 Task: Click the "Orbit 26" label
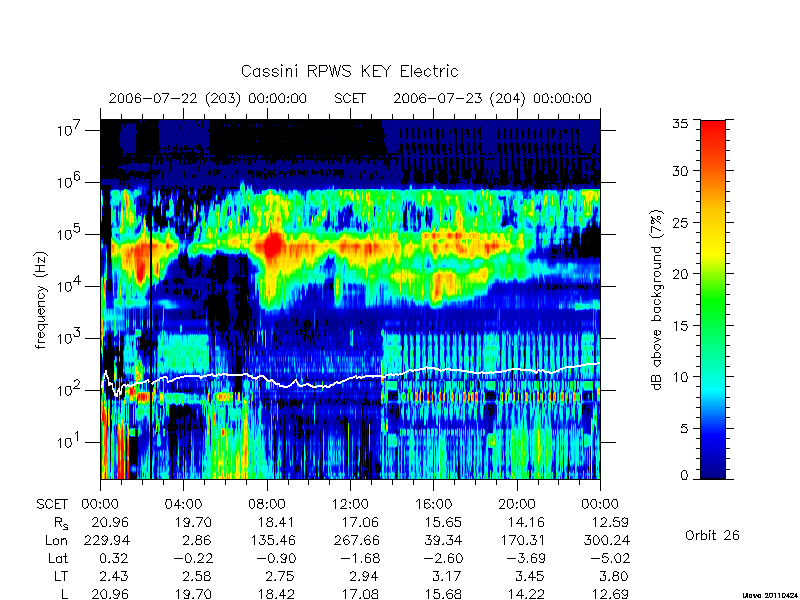pyautogui.click(x=712, y=536)
